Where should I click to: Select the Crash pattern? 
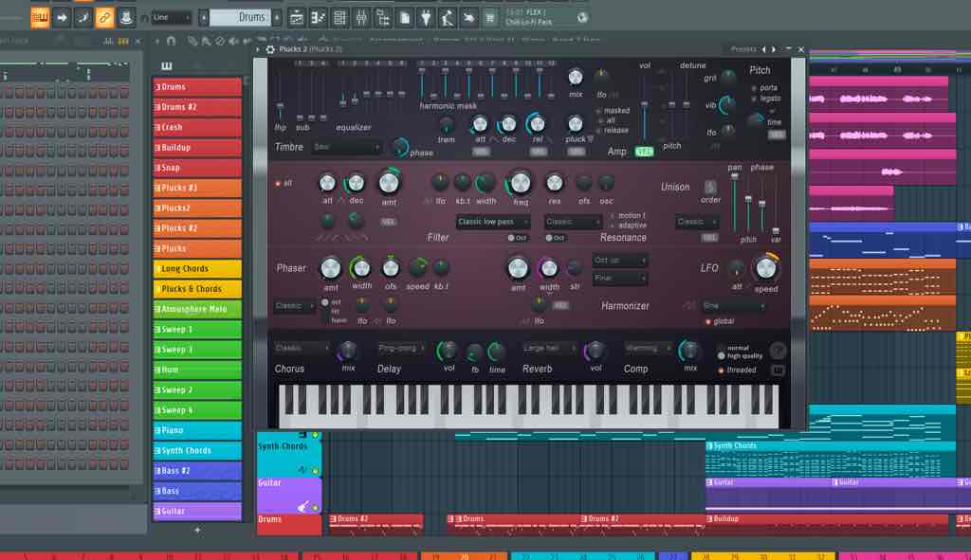(x=197, y=128)
